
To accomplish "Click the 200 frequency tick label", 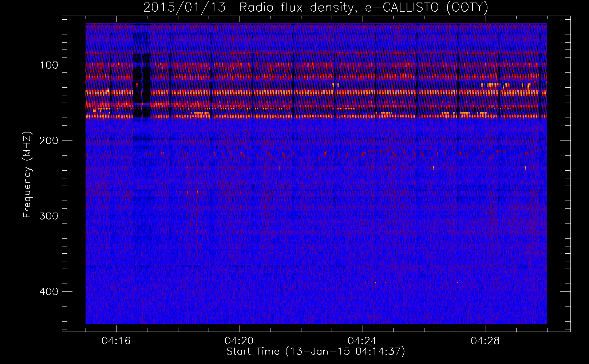I will click(x=49, y=141).
